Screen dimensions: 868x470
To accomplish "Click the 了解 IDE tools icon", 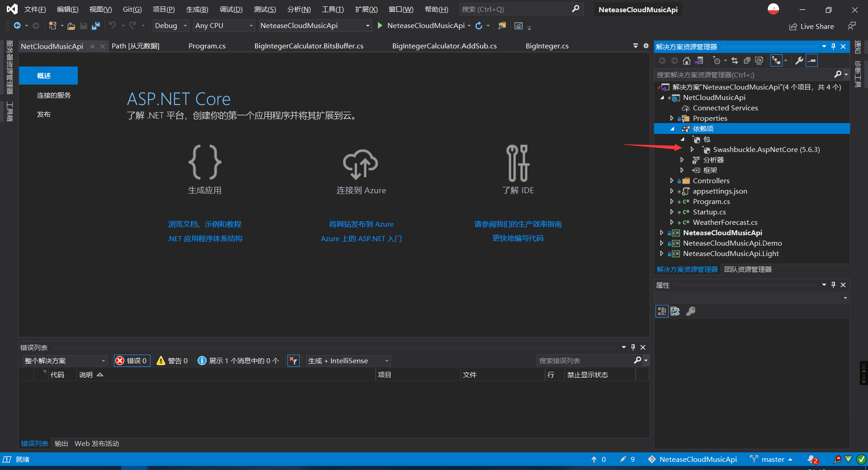I will tap(518, 163).
